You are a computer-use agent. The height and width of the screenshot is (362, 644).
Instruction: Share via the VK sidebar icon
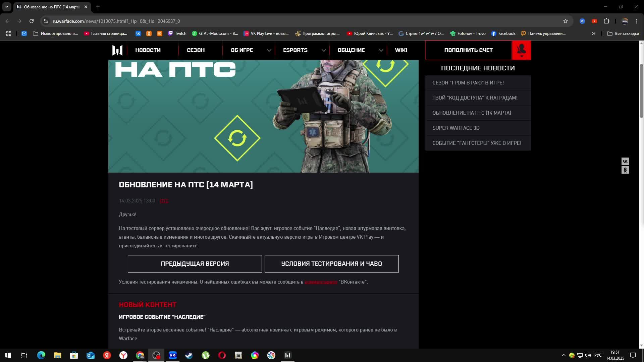pos(625,161)
